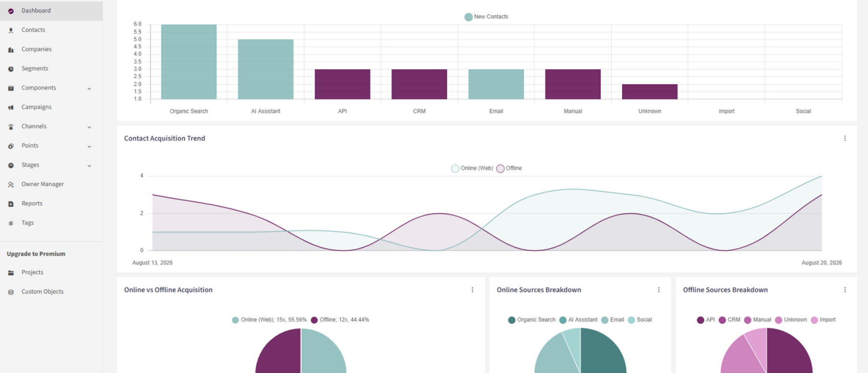868x373 pixels.
Task: Click the Organic Search legend color swatch
Action: point(512,320)
